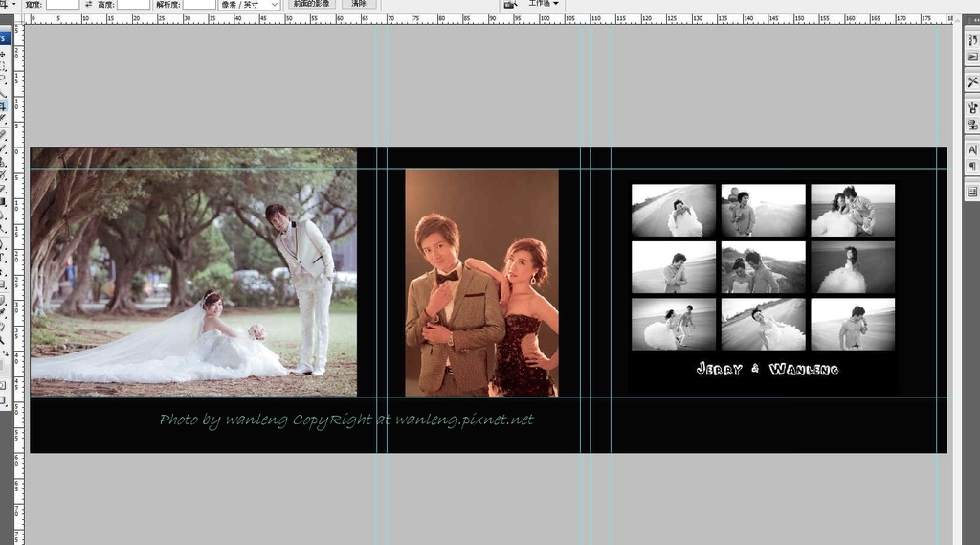Viewport: 980px width, 545px height.
Task: Open the resolution unit dropdown
Action: (x=250, y=5)
